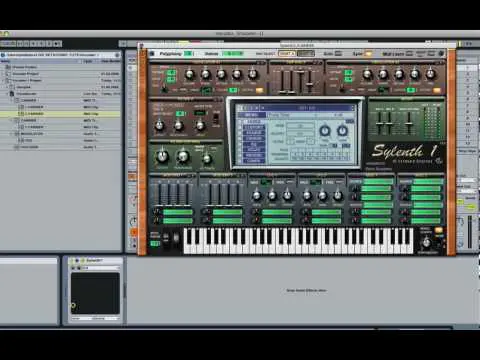Toggle the orange Retrig switch on Oscillator A1
The height and width of the screenshot is (360, 480).
tap(259, 90)
